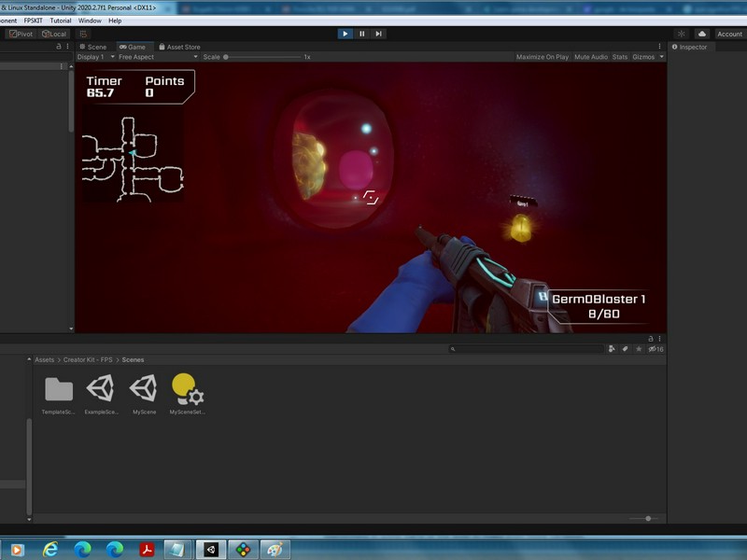Open the Window menu
The image size is (747, 560).
(x=90, y=21)
